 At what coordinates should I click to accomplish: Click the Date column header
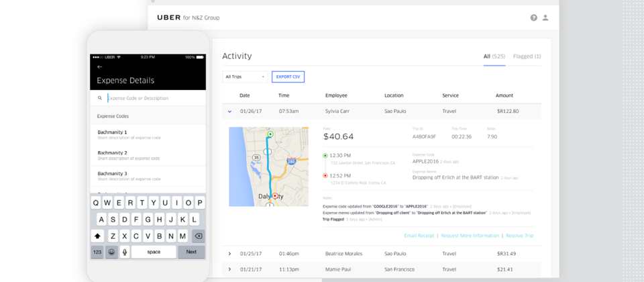(x=245, y=95)
